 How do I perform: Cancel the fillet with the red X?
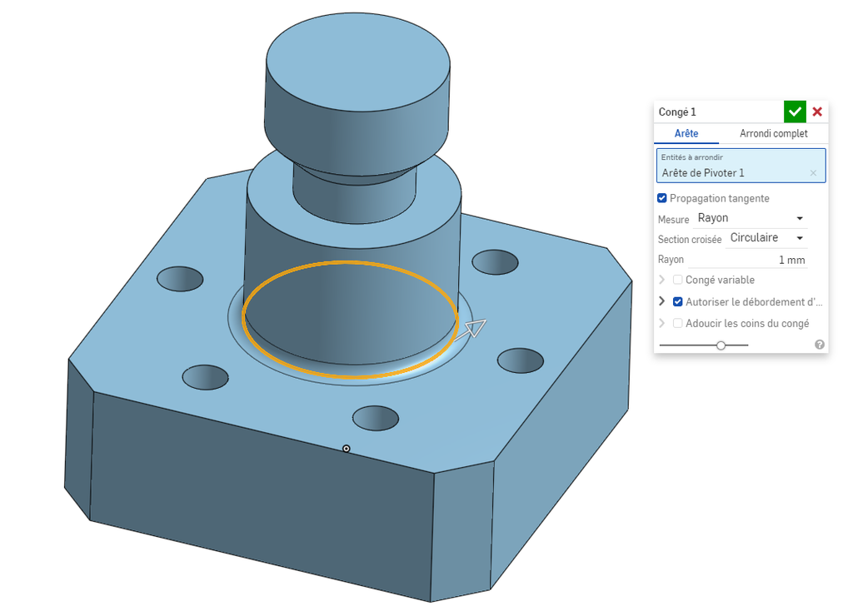click(817, 112)
